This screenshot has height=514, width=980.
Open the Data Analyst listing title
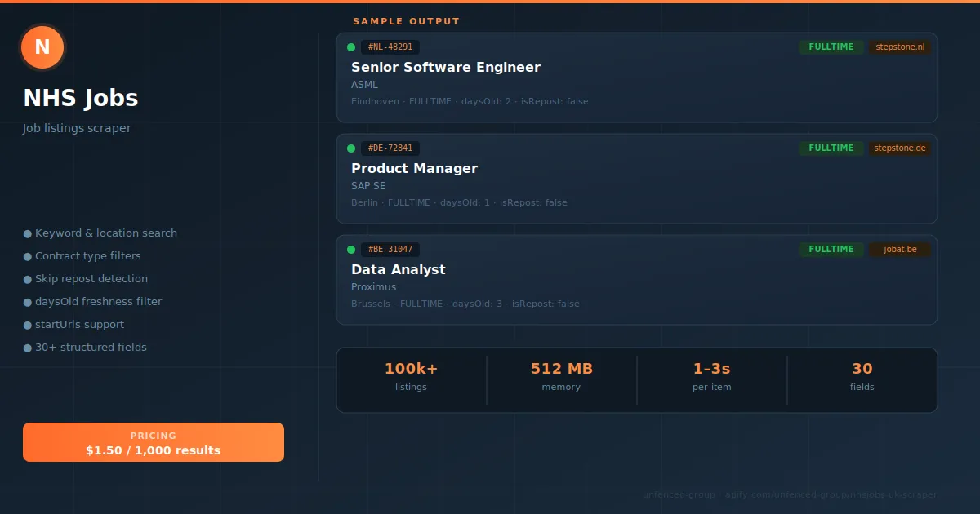399,270
